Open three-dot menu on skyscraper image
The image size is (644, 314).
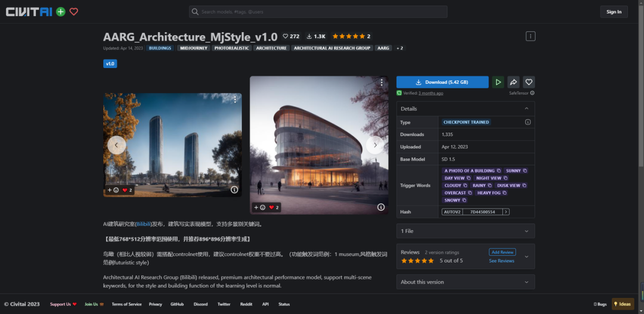235,100
